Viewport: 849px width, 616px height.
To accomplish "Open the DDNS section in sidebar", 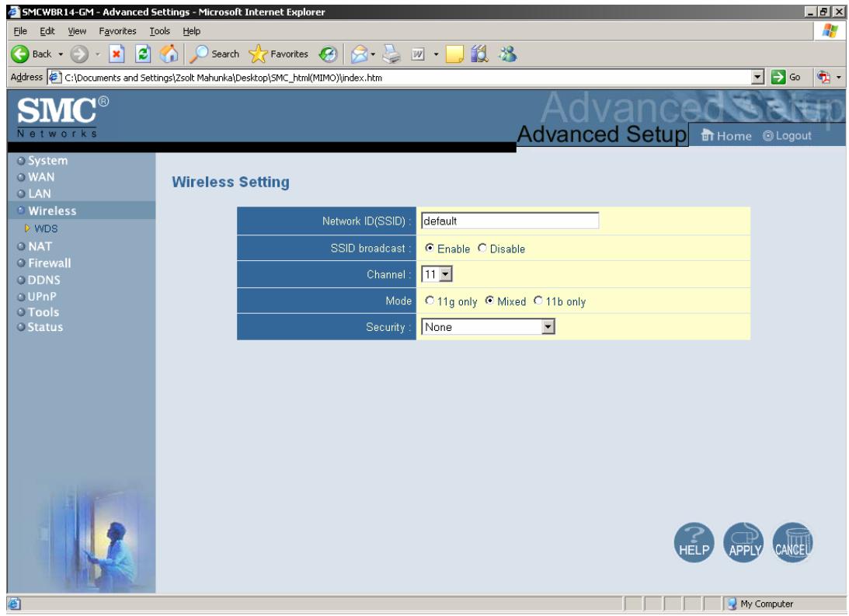I will tap(43, 280).
